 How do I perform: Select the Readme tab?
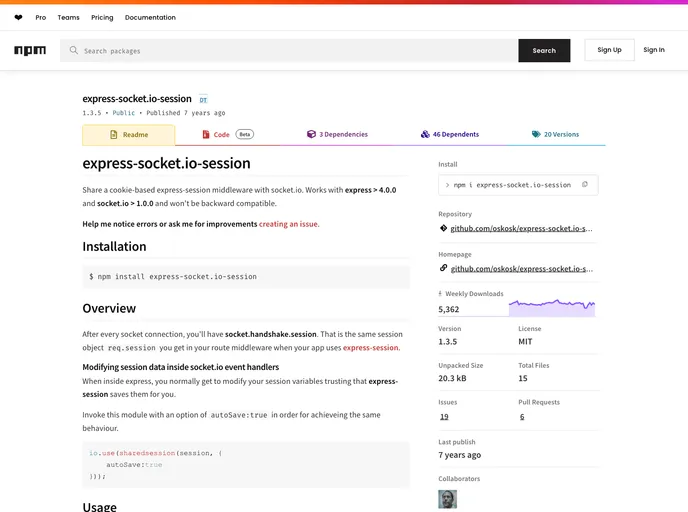click(x=129, y=135)
